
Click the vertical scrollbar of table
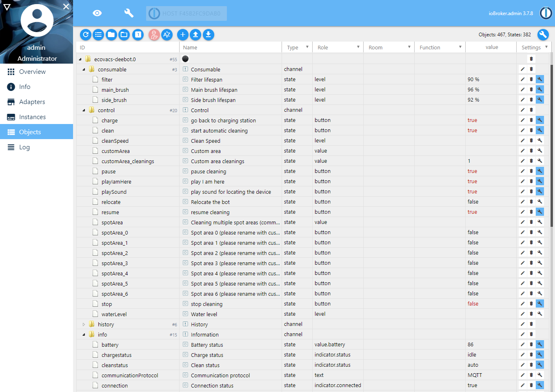tap(552, 146)
